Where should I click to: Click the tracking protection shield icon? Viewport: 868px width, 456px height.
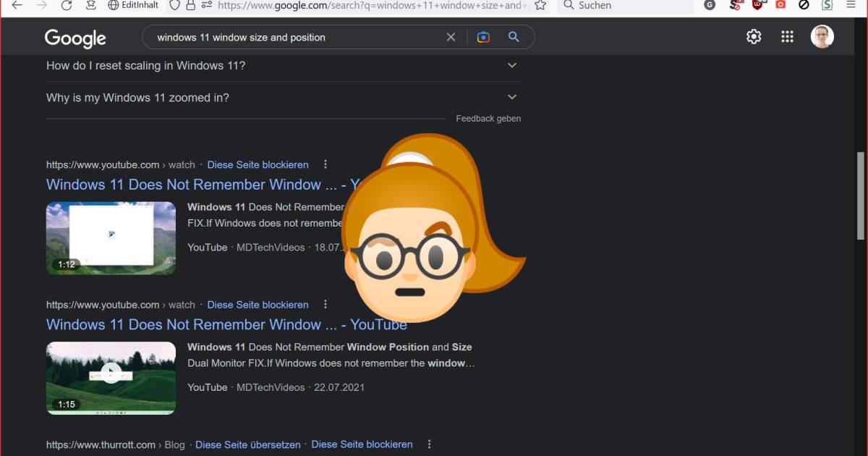[174, 4]
